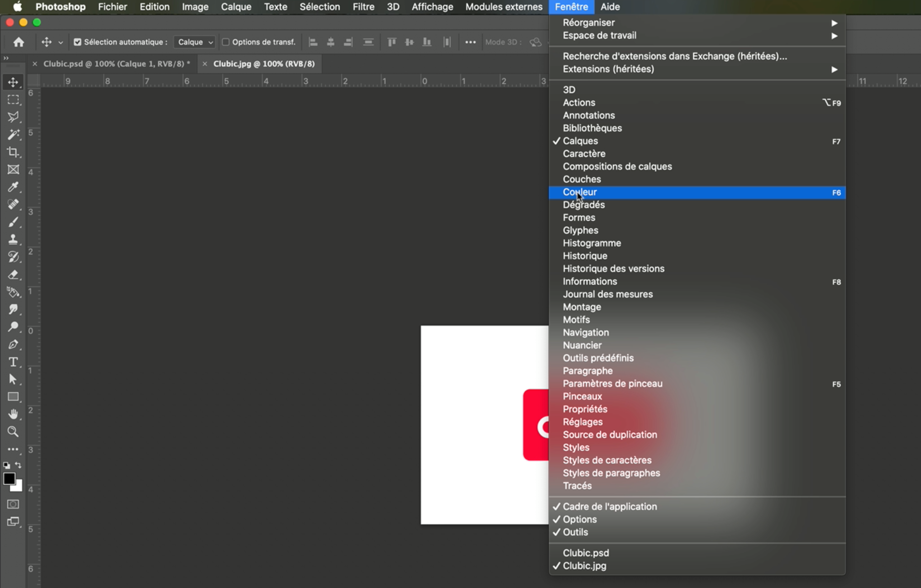The width and height of the screenshot is (921, 588).
Task: Select the Hand tool
Action: [13, 414]
